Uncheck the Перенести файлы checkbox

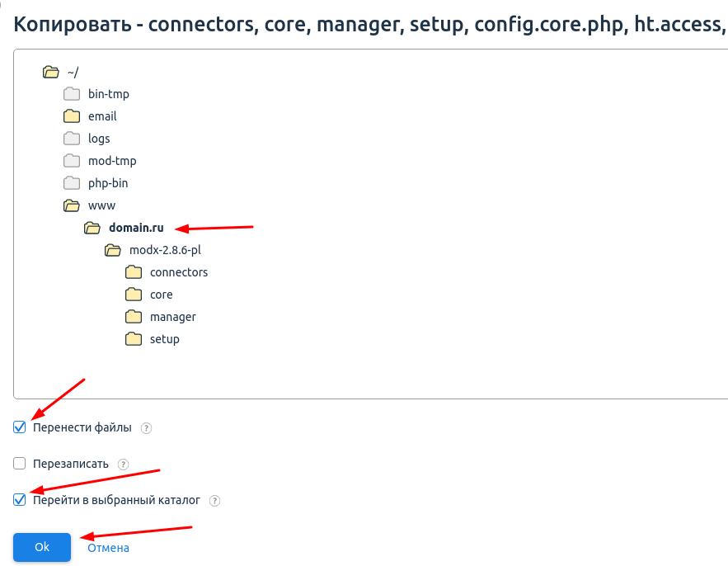click(x=20, y=427)
